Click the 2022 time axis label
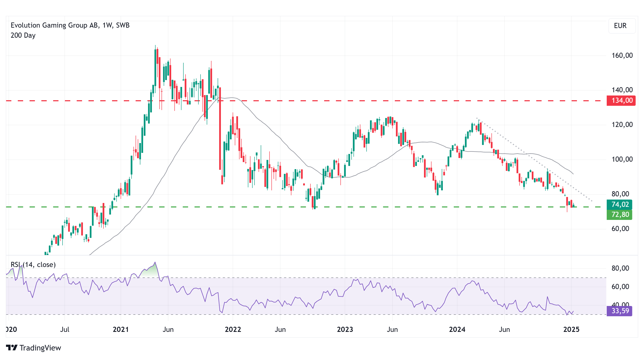 (x=233, y=329)
